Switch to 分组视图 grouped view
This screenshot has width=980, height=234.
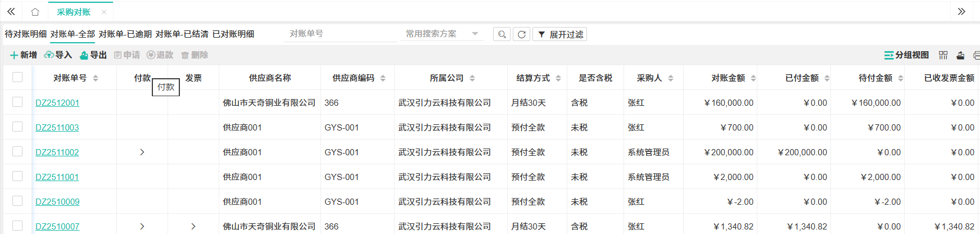pyautogui.click(x=906, y=55)
